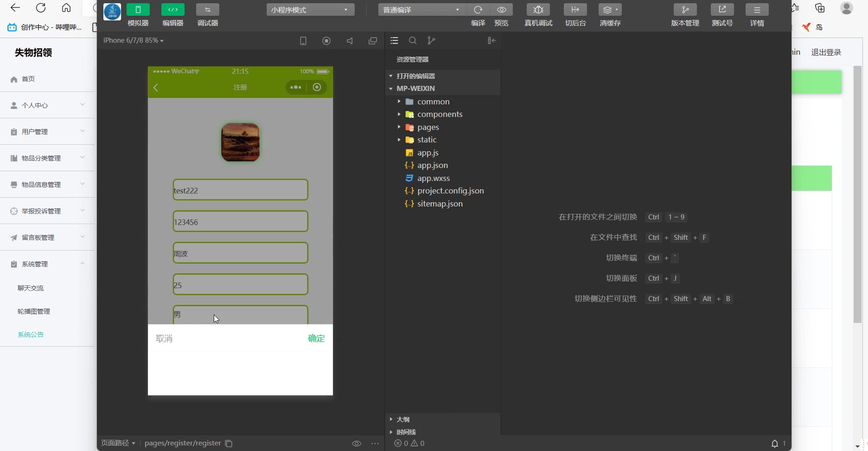Image resolution: width=868 pixels, height=451 pixels.
Task: Open the search icon in explorer panel
Action: (413, 41)
